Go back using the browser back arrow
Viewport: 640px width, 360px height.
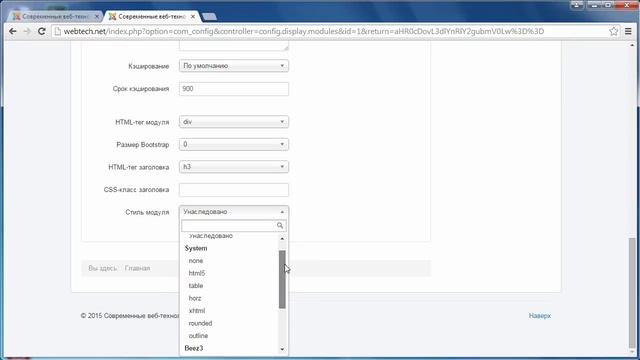tap(13, 31)
